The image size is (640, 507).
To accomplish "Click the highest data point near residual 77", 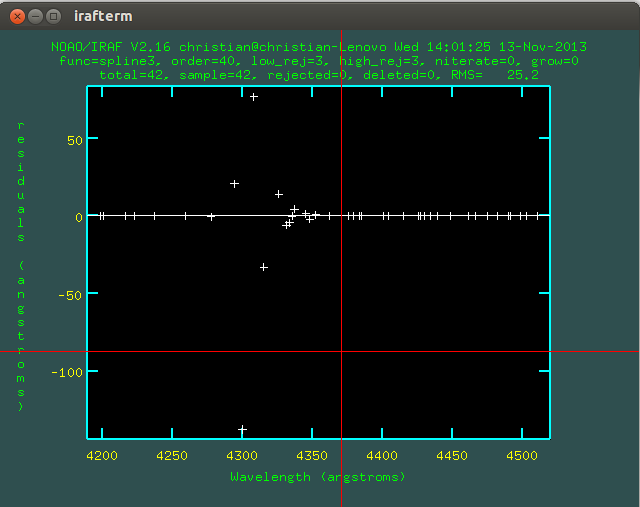I will [x=254, y=97].
